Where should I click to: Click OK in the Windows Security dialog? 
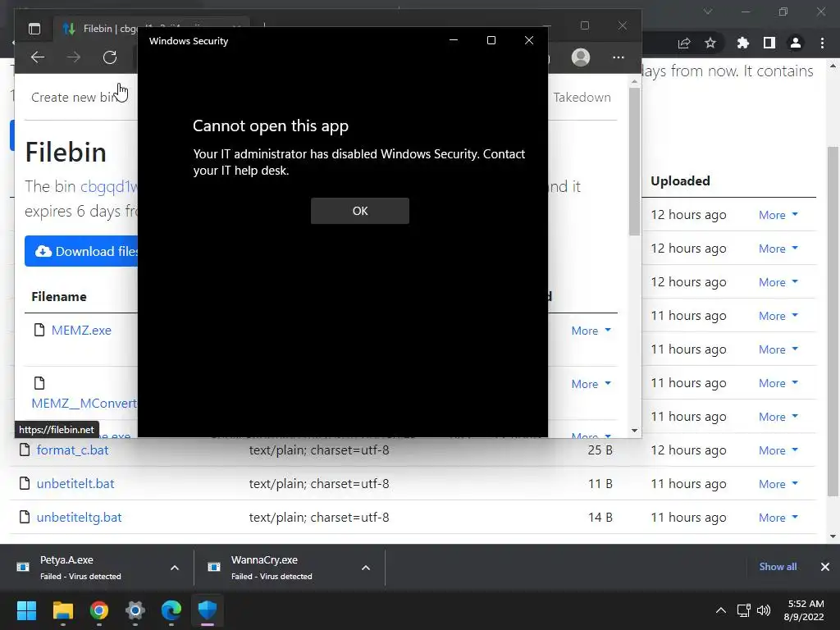[360, 211]
